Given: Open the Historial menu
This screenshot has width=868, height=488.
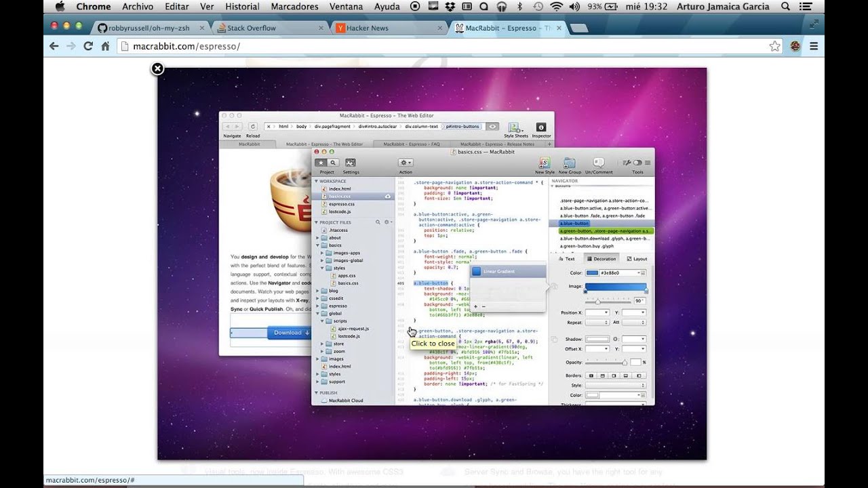Looking at the screenshot, I should point(242,7).
